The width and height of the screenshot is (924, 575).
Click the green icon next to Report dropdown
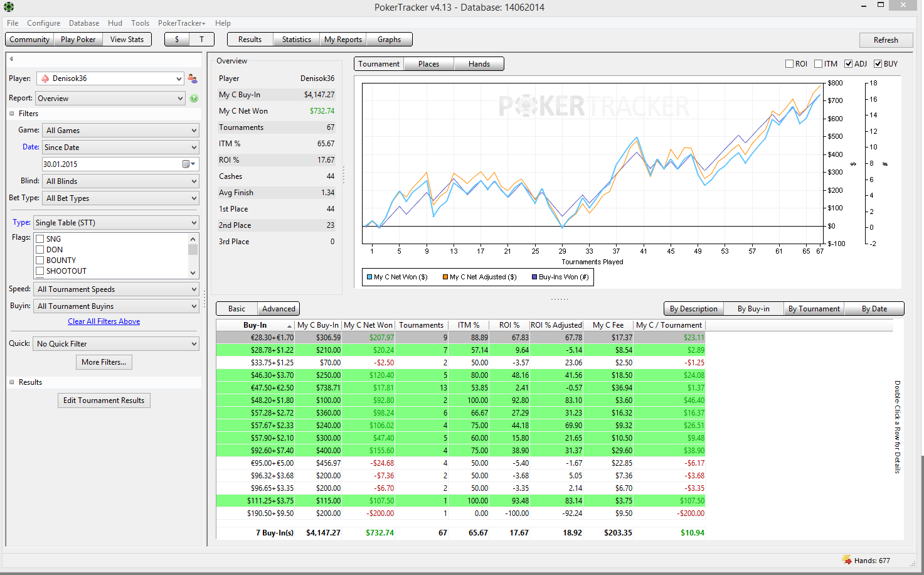(194, 99)
